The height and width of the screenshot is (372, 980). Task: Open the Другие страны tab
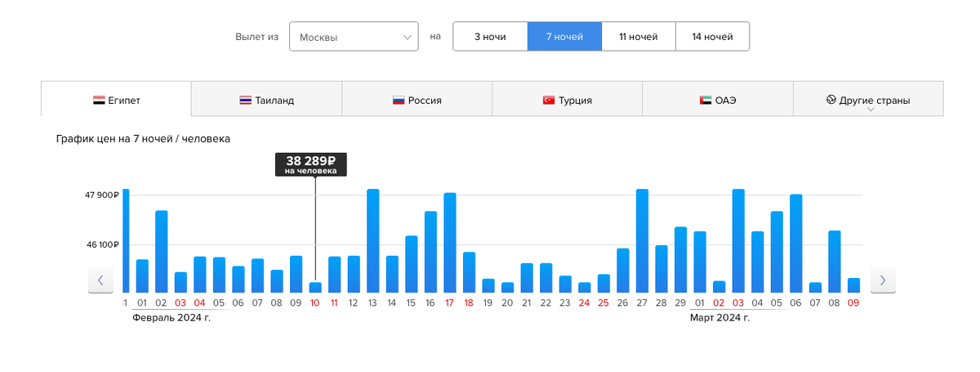click(868, 100)
